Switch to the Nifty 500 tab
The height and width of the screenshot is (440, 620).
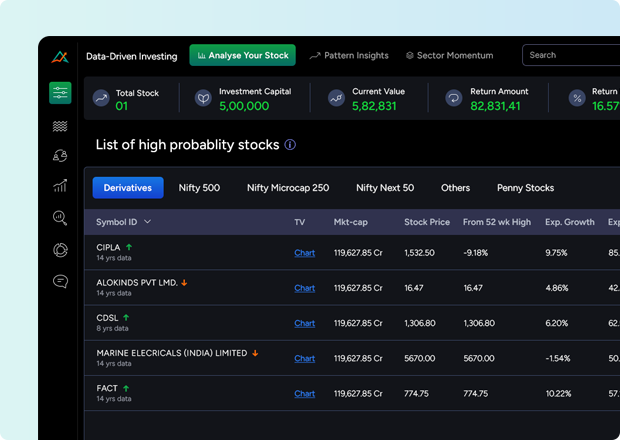click(199, 188)
